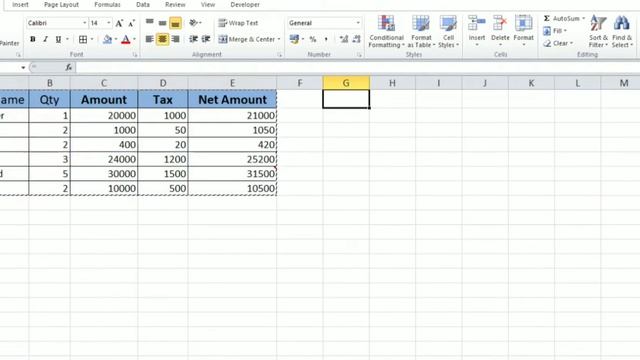
Task: Open font color dropdown arrow
Action: click(134, 39)
